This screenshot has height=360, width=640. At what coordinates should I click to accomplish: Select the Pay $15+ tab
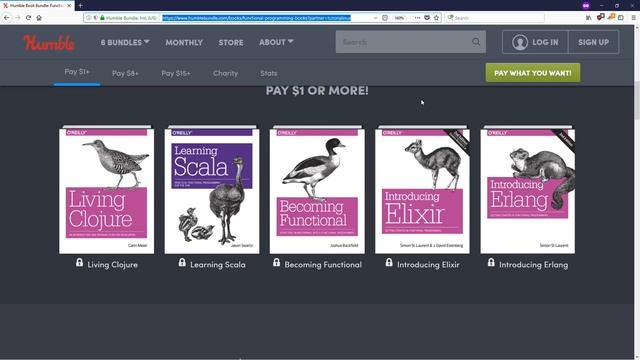coord(176,73)
